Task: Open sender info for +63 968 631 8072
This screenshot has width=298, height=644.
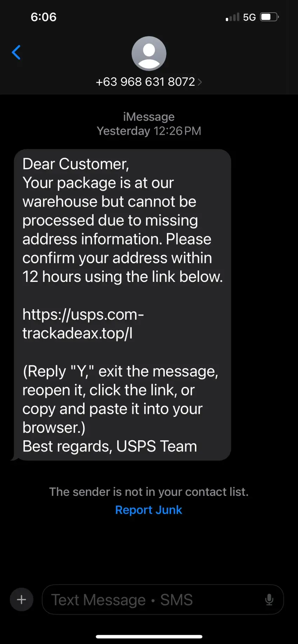Action: click(145, 82)
